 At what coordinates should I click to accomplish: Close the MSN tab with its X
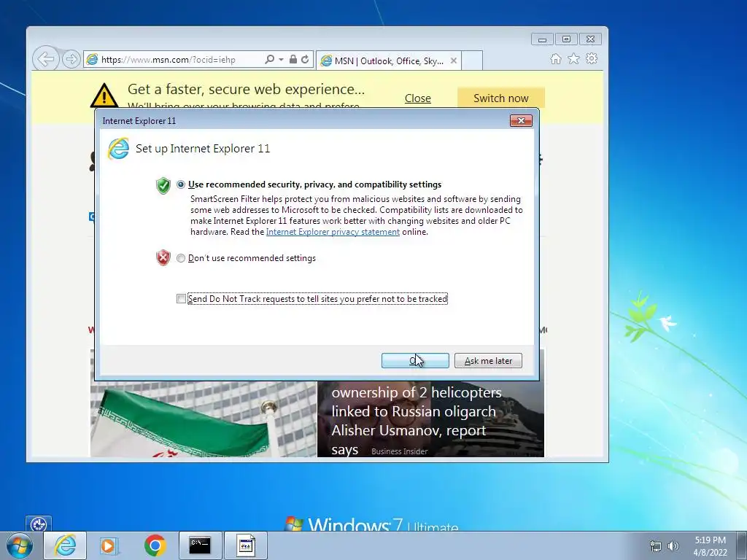pos(454,61)
